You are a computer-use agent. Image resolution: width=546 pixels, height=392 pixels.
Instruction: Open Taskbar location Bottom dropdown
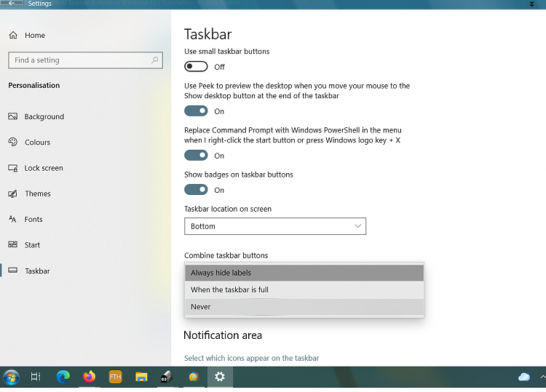coord(275,226)
